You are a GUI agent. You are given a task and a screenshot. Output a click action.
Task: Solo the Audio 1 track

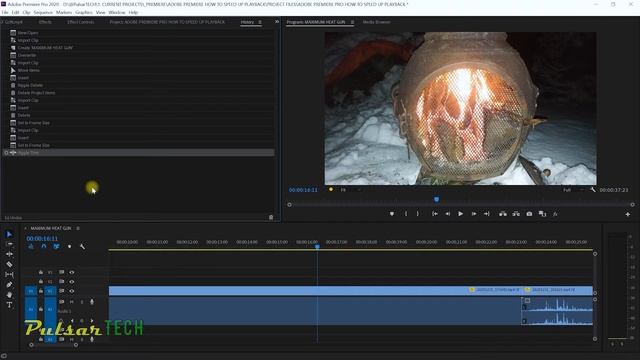pos(82,302)
